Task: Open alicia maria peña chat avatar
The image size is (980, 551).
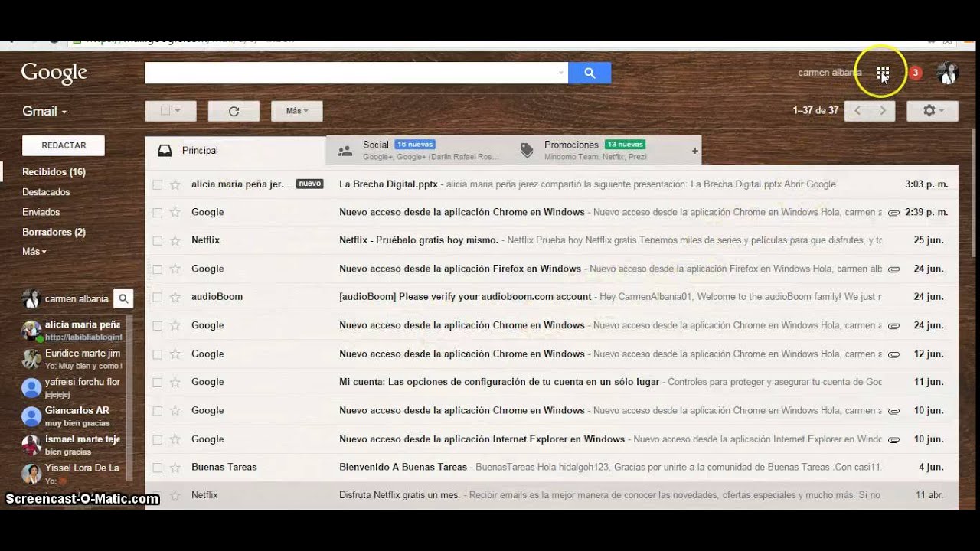Action: (31, 331)
